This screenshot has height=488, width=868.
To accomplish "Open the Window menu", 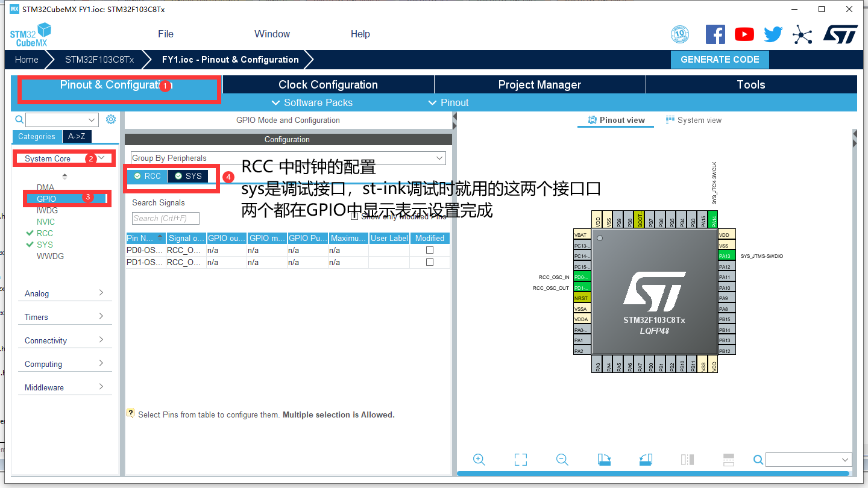I will (x=271, y=34).
